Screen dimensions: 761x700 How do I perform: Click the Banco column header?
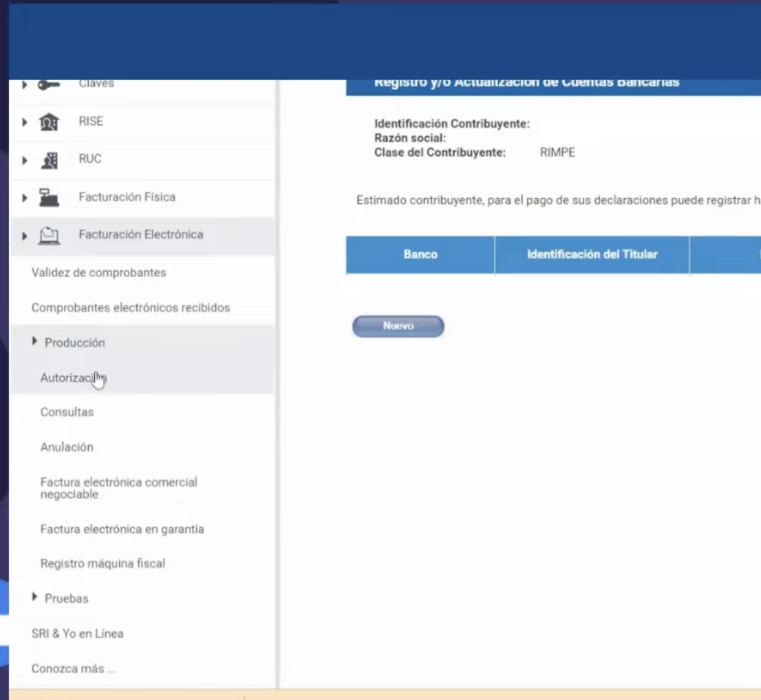[420, 254]
